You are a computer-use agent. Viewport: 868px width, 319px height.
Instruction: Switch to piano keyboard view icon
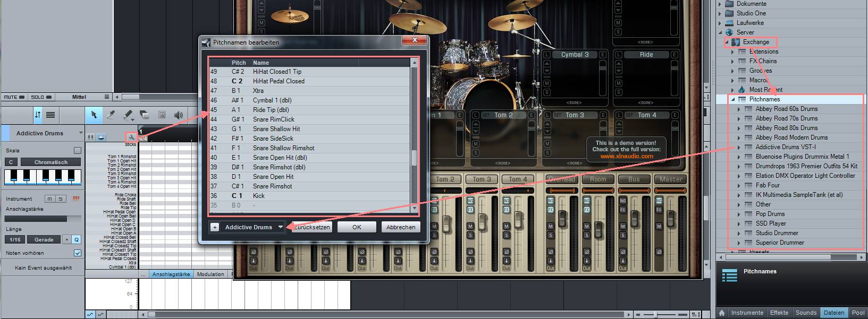coord(91,137)
